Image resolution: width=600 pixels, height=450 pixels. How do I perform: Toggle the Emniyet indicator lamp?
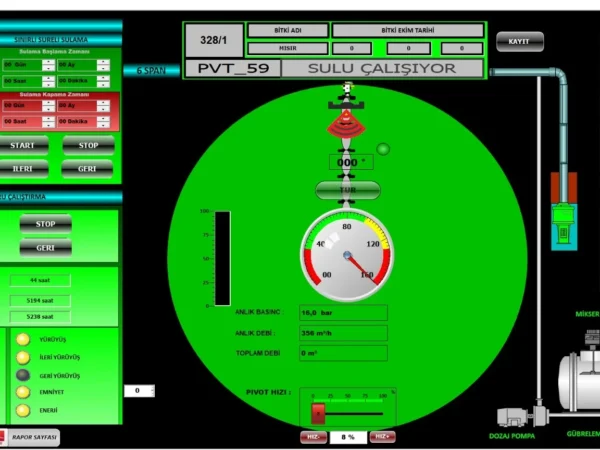[x=22, y=393]
